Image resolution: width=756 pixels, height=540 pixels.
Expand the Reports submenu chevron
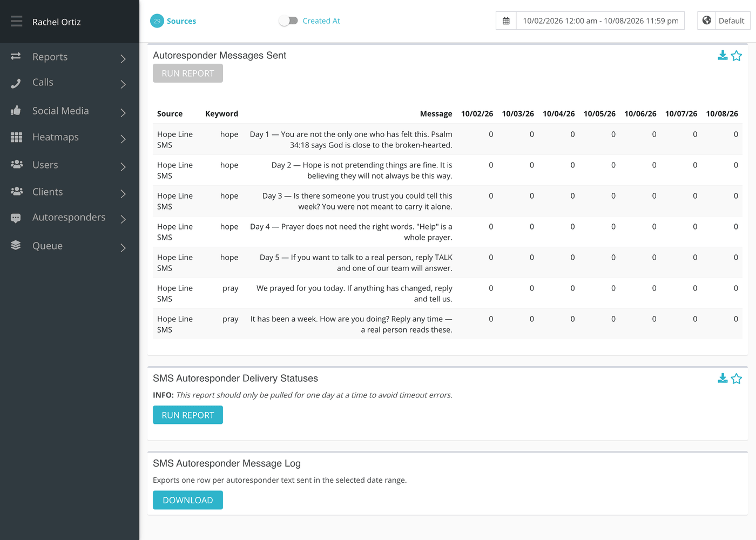[x=123, y=58]
